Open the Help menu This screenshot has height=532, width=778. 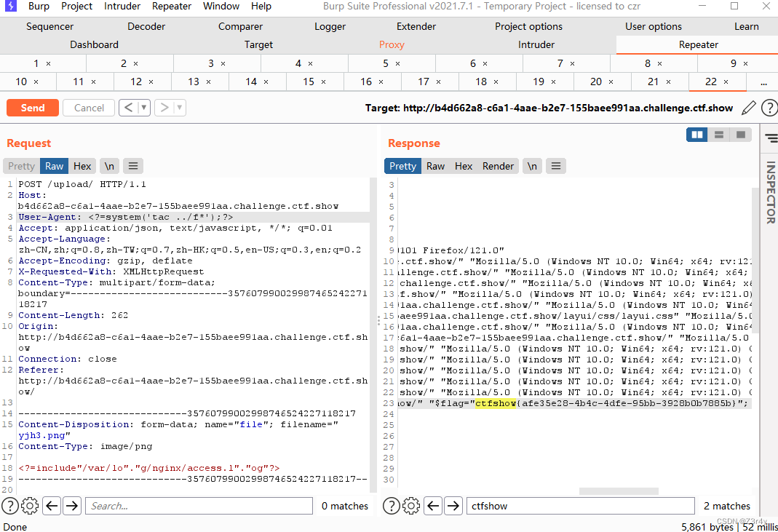[261, 6]
